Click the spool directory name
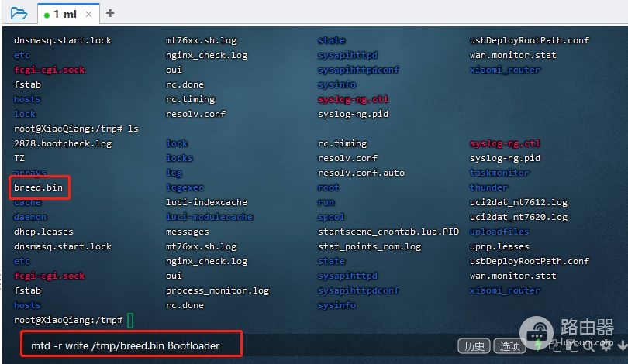 [331, 217]
